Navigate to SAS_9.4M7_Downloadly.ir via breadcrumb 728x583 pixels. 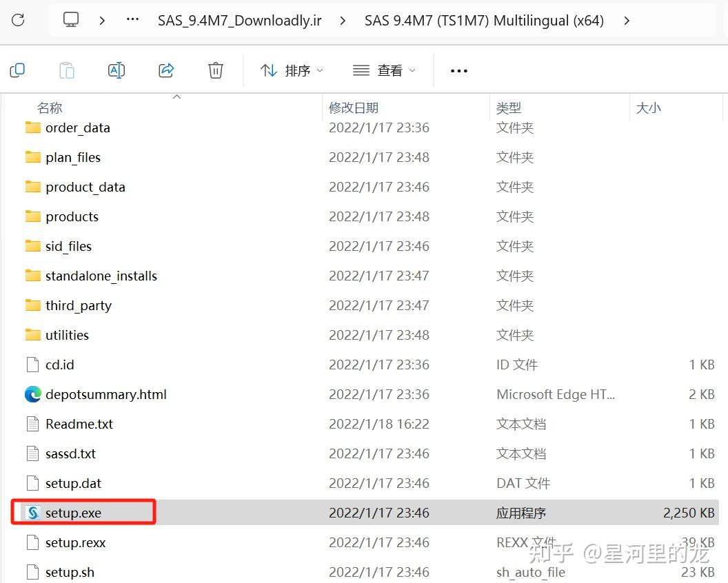(239, 20)
